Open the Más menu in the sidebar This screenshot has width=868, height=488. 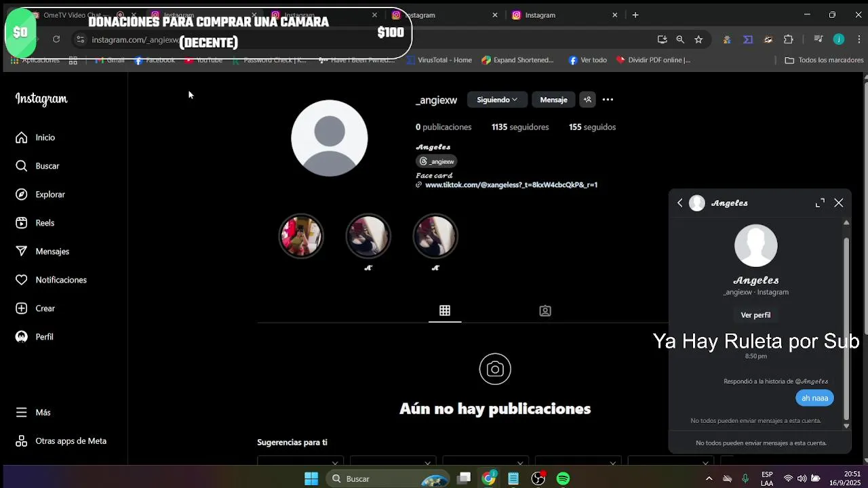(x=33, y=413)
